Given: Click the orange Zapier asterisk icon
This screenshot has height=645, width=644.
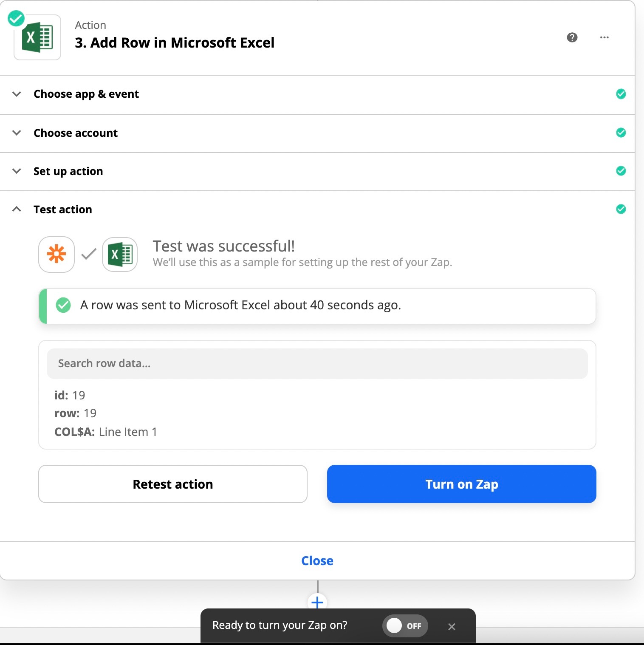Looking at the screenshot, I should [x=56, y=254].
